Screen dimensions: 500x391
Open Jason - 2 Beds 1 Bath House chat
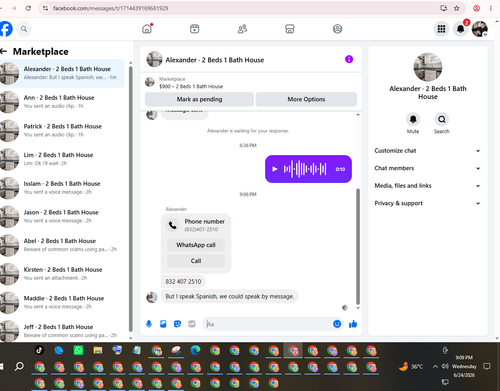(x=62, y=216)
